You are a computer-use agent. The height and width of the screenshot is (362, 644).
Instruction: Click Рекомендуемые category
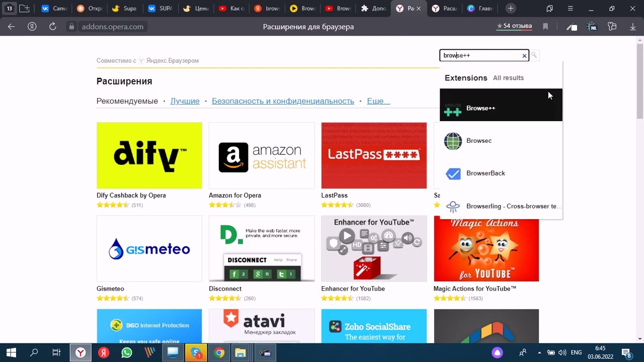(127, 101)
